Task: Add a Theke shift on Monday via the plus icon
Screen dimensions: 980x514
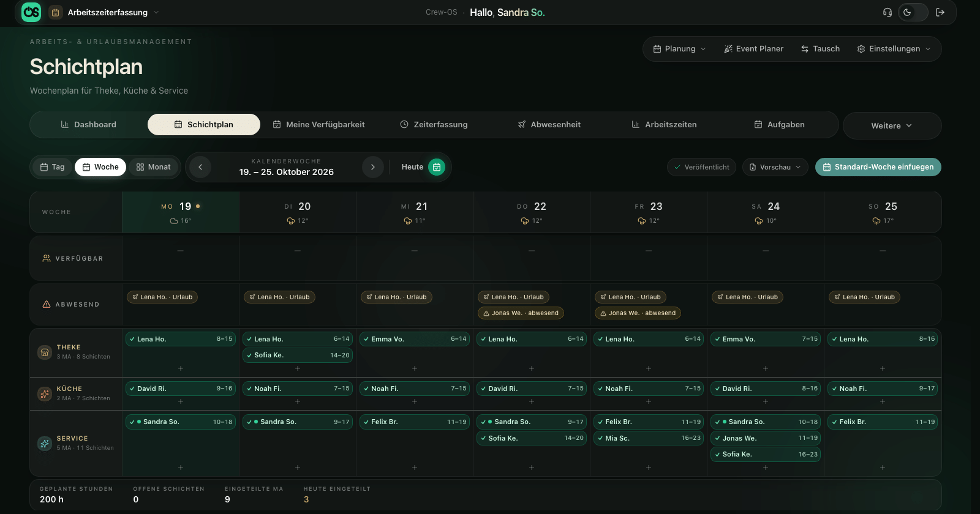Action: (181, 368)
